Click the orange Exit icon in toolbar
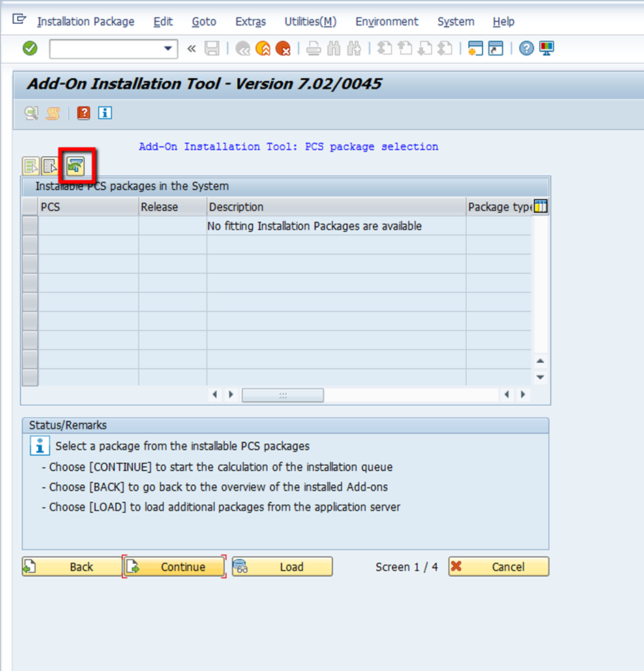Viewport: 644px width, 671px height. pos(263,48)
